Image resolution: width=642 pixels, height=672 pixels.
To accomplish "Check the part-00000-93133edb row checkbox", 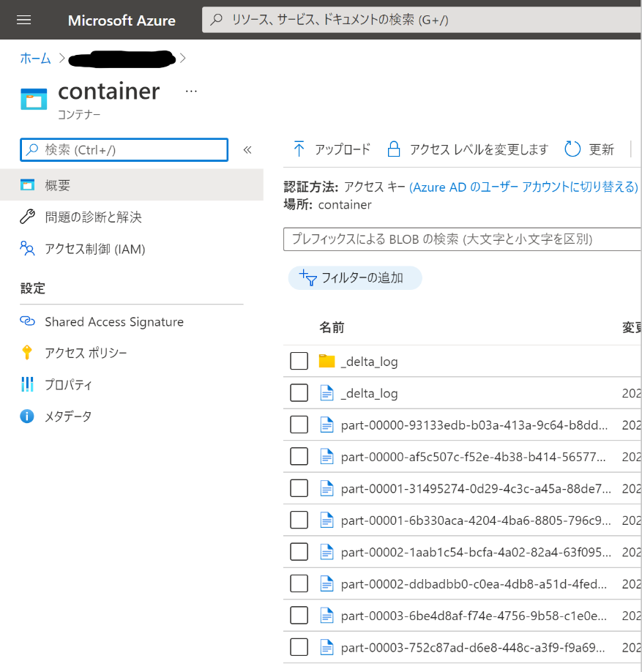I will pos(299,425).
